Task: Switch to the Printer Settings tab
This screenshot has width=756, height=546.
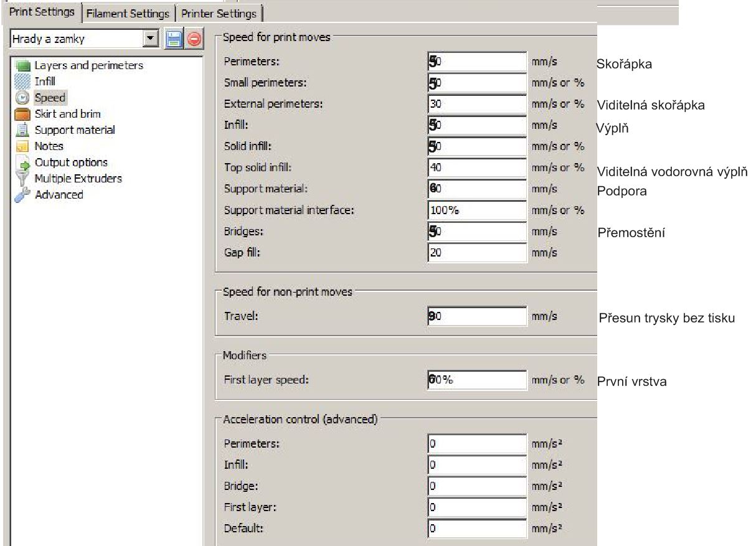Action: 219,13
